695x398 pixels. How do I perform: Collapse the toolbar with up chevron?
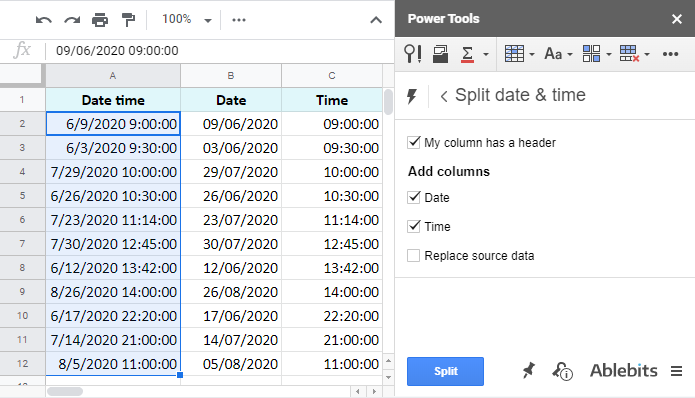376,20
